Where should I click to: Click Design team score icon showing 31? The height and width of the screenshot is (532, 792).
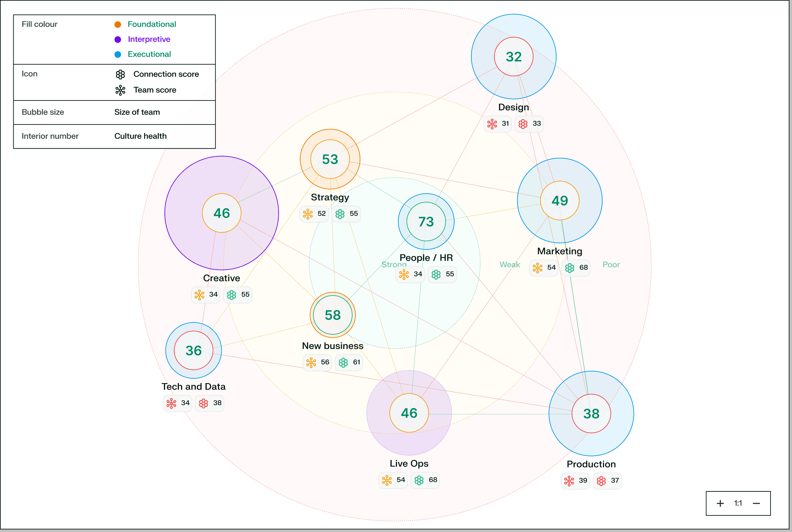[492, 124]
